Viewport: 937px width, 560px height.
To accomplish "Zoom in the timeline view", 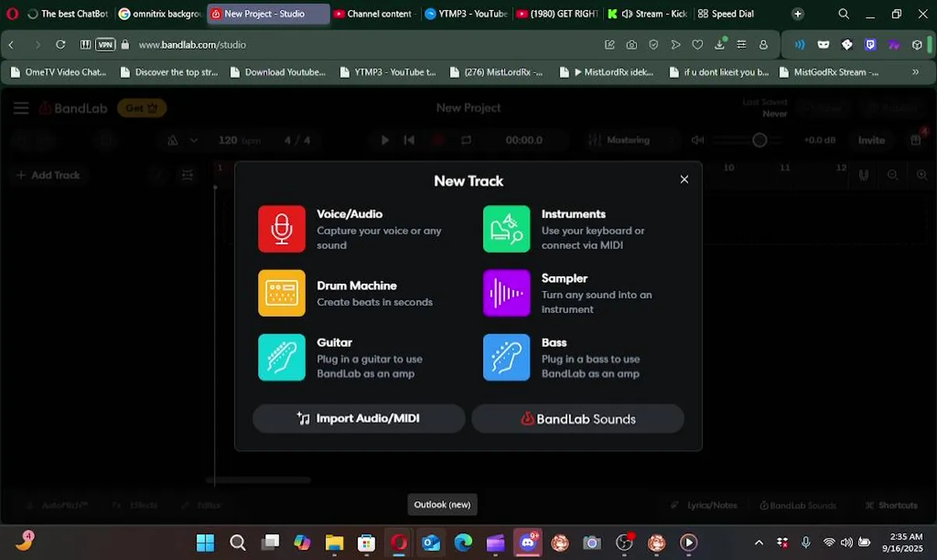I will click(x=922, y=175).
